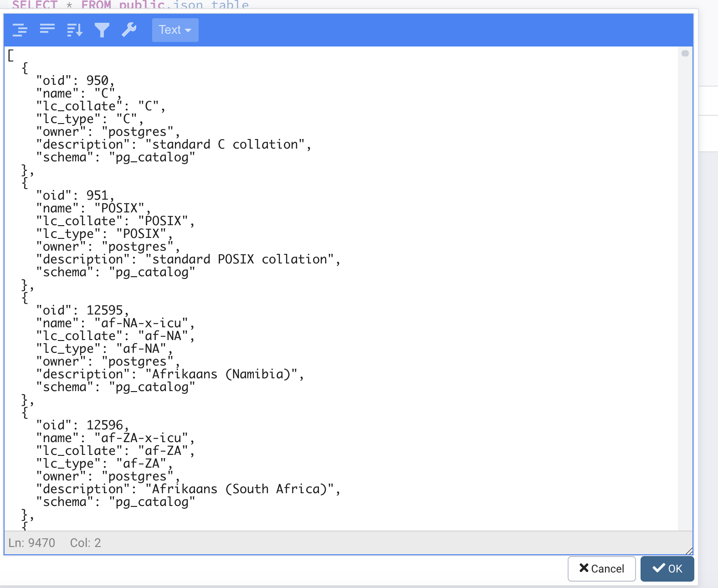This screenshot has width=718, height=588.
Task: Click the "af-ZA-x-icu" name value
Action: (x=141, y=438)
